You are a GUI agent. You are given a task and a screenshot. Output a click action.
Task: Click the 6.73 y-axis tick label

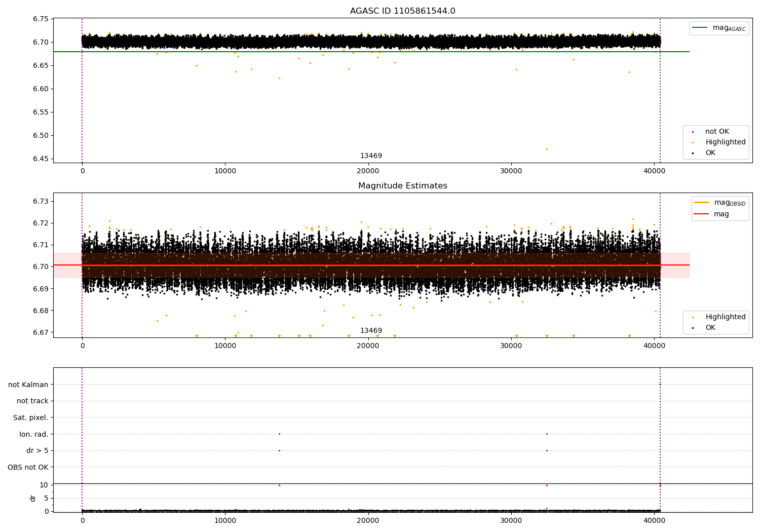coord(40,201)
